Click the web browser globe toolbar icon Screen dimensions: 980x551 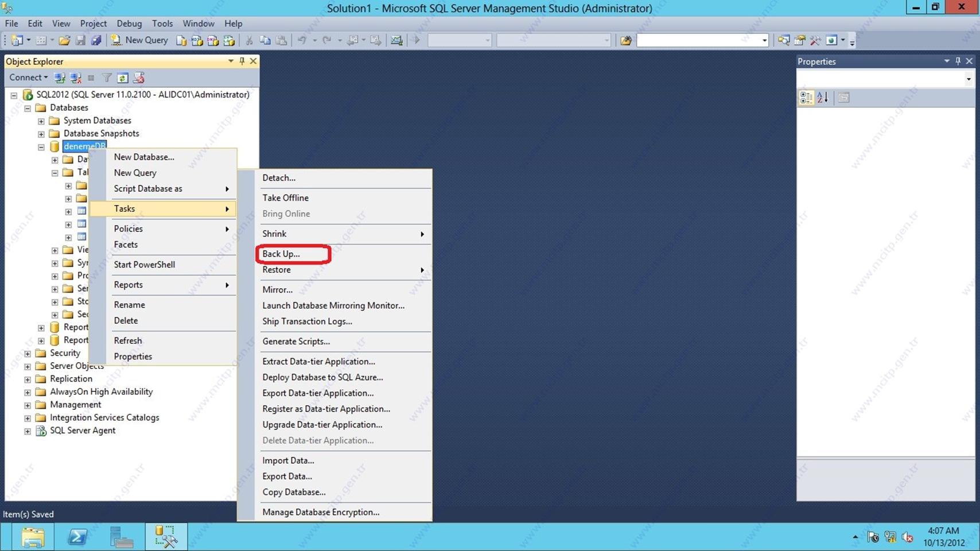click(831, 40)
